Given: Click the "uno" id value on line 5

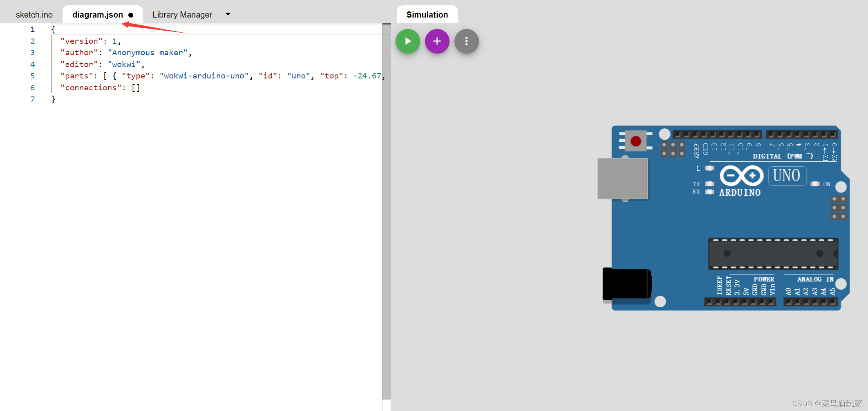Looking at the screenshot, I should point(298,76).
